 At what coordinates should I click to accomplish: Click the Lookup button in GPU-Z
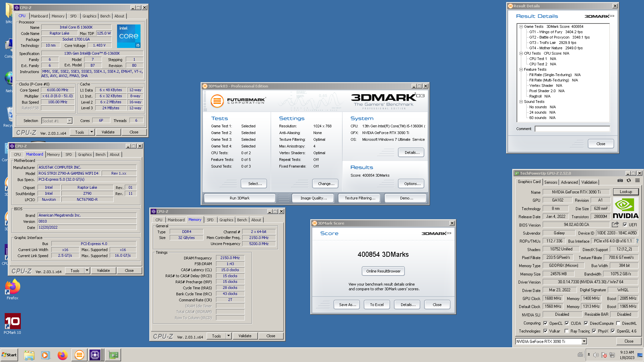click(626, 192)
